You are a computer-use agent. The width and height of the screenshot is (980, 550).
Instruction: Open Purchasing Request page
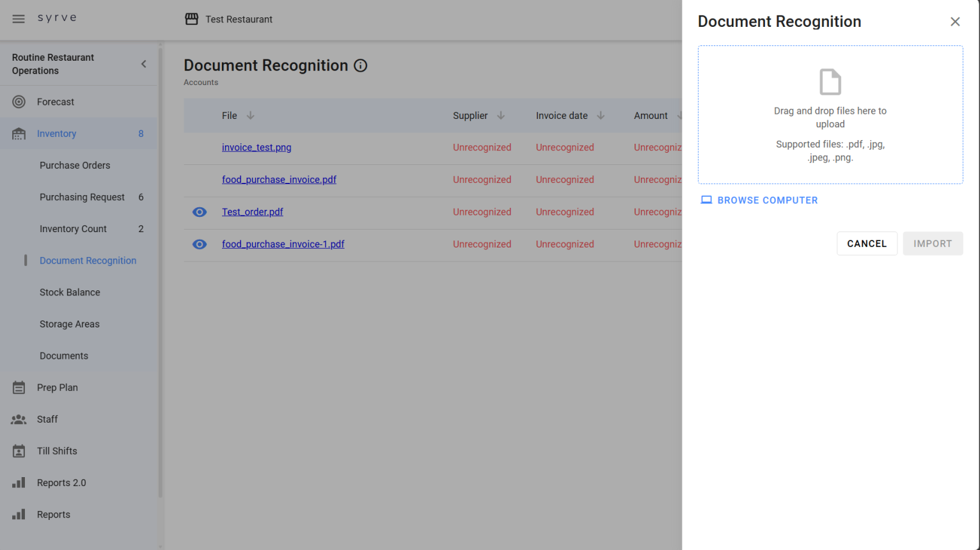tap(82, 197)
